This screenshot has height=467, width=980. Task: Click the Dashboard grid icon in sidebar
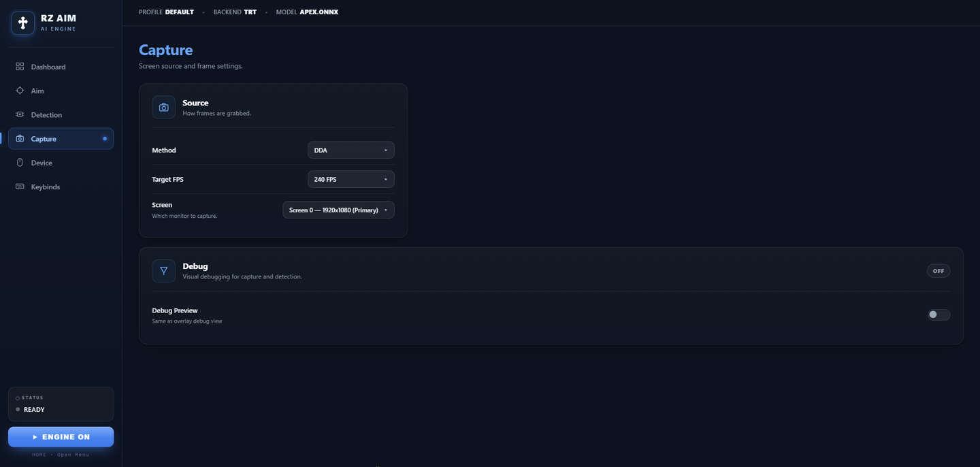(x=20, y=67)
